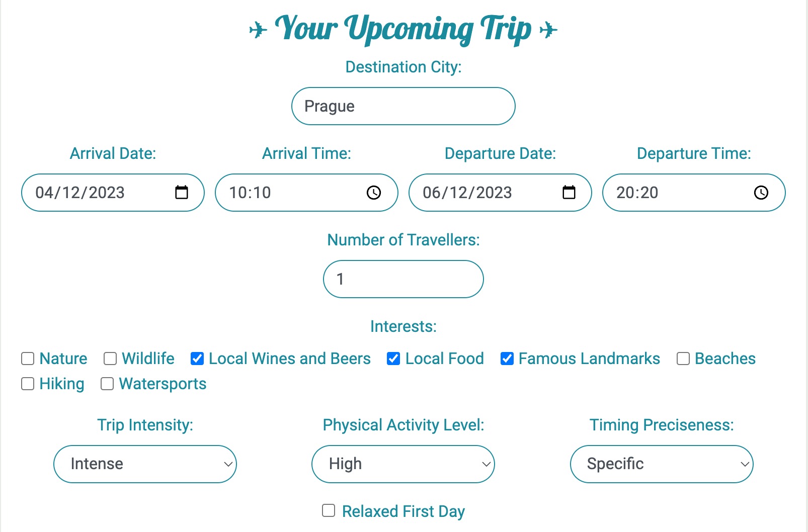Uncheck Local Wines and Beers
The width and height of the screenshot is (808, 532).
(197, 359)
